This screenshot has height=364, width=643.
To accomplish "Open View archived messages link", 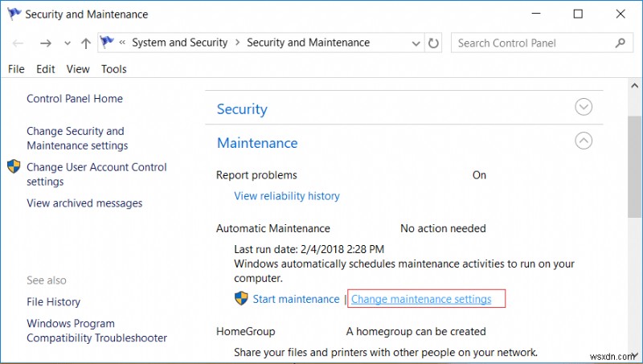I will (84, 203).
